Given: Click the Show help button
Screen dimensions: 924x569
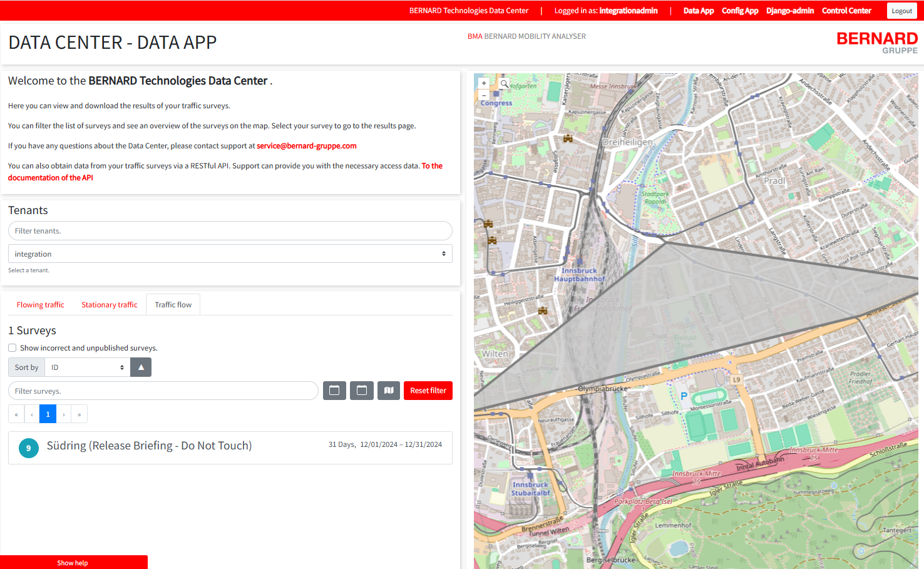Looking at the screenshot, I should (73, 562).
